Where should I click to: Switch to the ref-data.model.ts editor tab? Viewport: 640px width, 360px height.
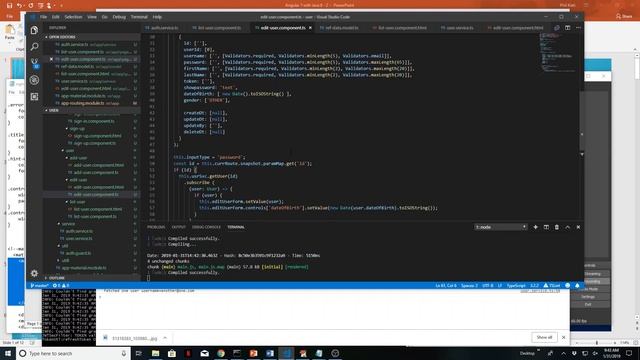(x=340, y=28)
